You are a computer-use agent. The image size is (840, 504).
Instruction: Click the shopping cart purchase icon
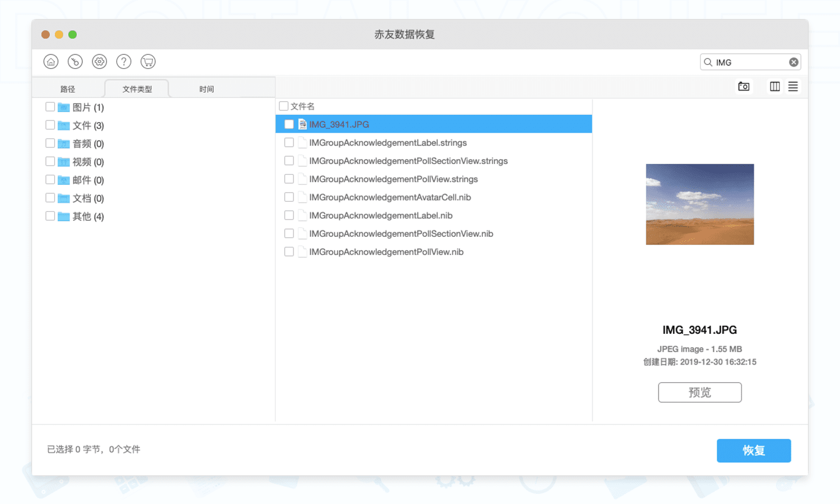coord(148,62)
